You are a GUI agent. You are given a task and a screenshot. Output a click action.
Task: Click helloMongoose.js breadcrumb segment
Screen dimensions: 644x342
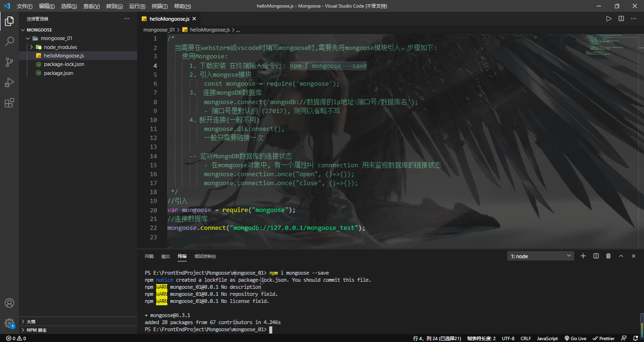point(206,30)
